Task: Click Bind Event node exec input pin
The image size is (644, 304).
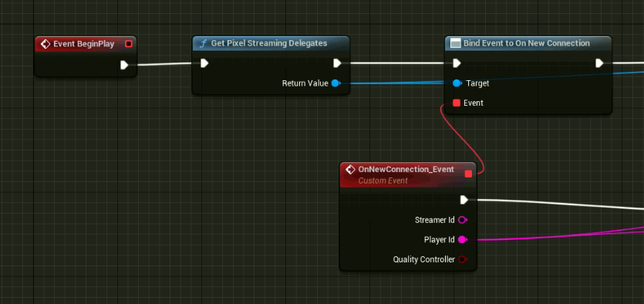Action: coord(457,63)
